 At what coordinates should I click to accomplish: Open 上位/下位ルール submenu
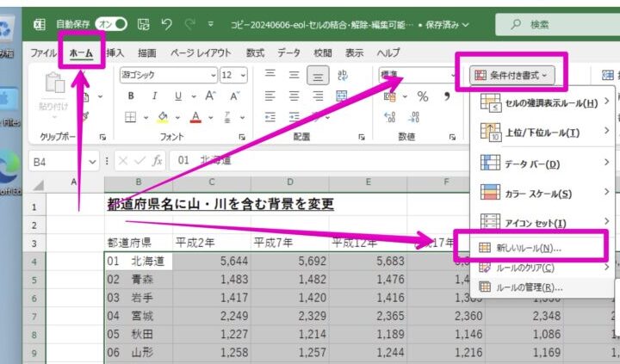[544, 133]
